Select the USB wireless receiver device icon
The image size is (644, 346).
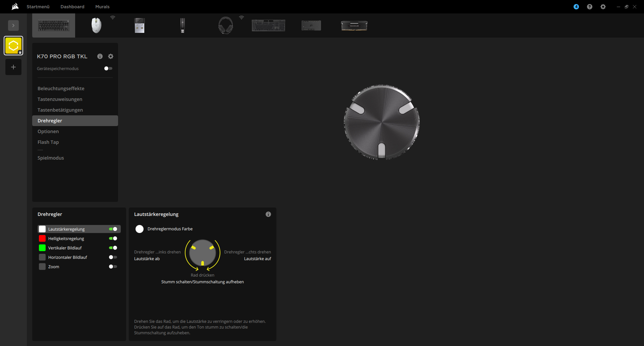tap(140, 25)
